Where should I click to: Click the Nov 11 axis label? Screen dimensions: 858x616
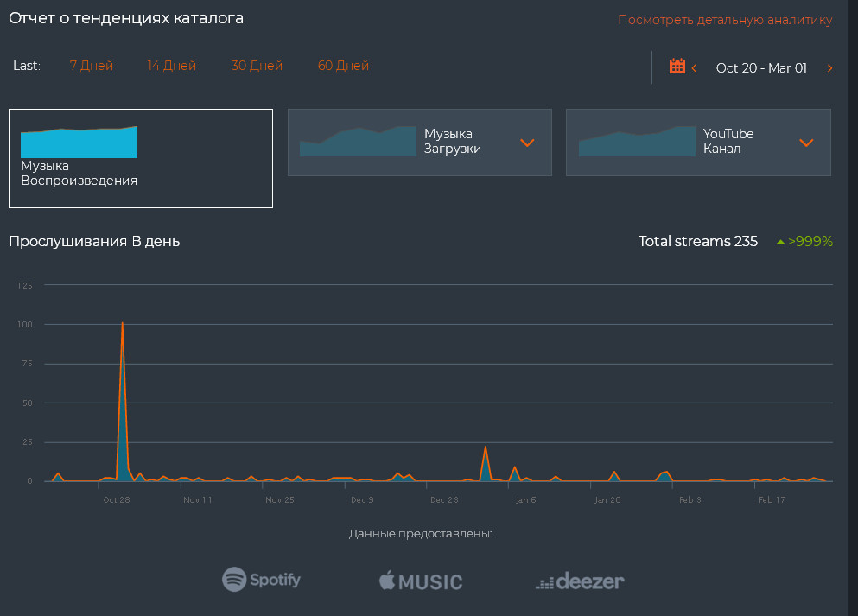click(x=198, y=499)
